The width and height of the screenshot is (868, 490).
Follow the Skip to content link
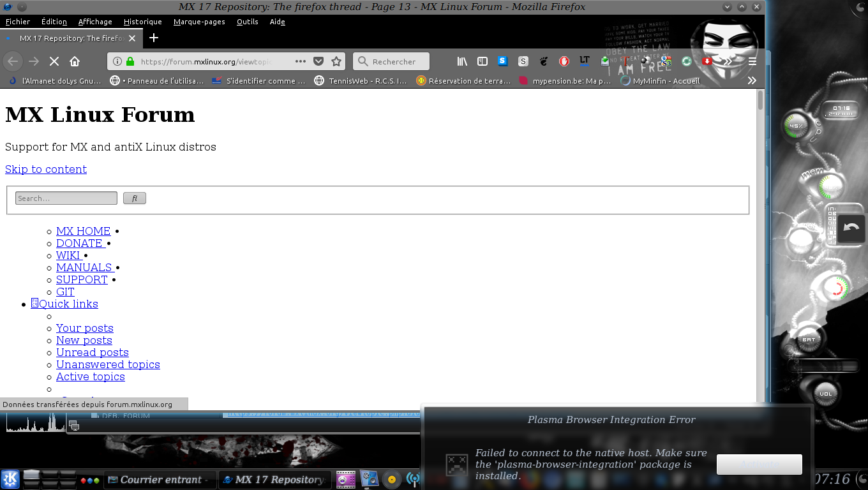point(46,169)
